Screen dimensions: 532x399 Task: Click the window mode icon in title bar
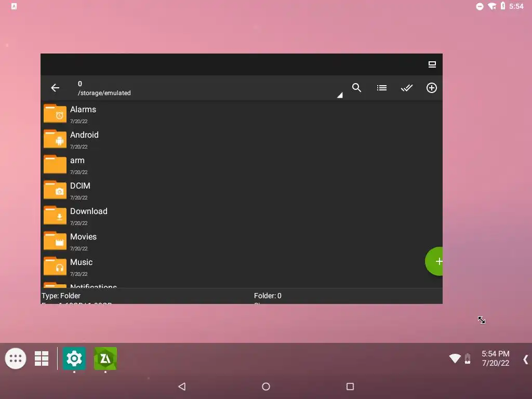point(432,64)
